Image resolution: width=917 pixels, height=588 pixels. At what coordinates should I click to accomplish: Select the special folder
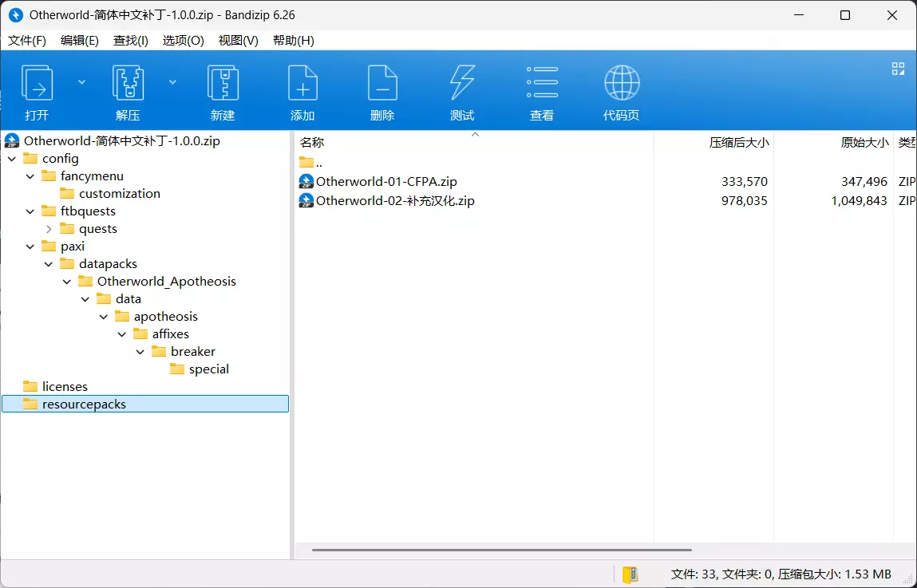pos(209,369)
